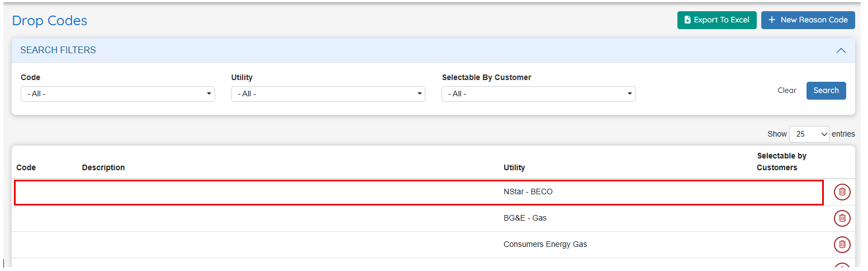
Task: Delete the NStar - BECO drop code
Action: point(842,192)
